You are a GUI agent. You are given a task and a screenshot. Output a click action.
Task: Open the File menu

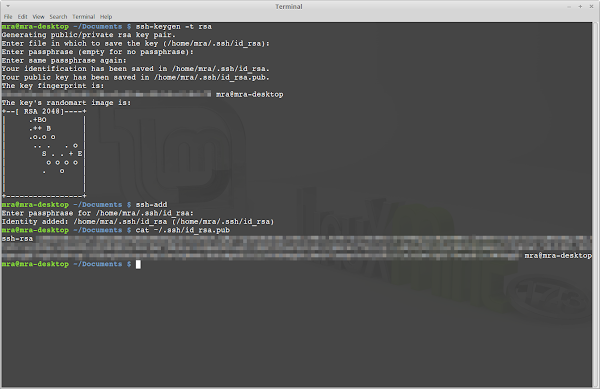tap(8, 17)
